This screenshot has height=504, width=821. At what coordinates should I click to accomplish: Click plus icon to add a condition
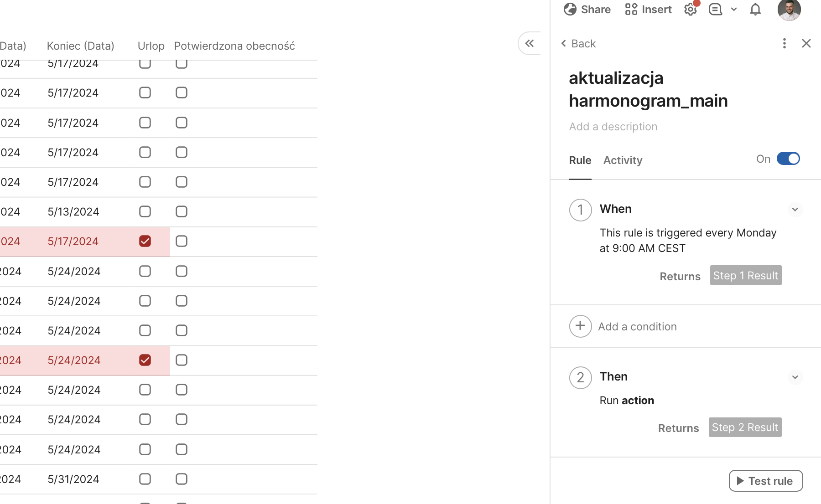point(580,326)
